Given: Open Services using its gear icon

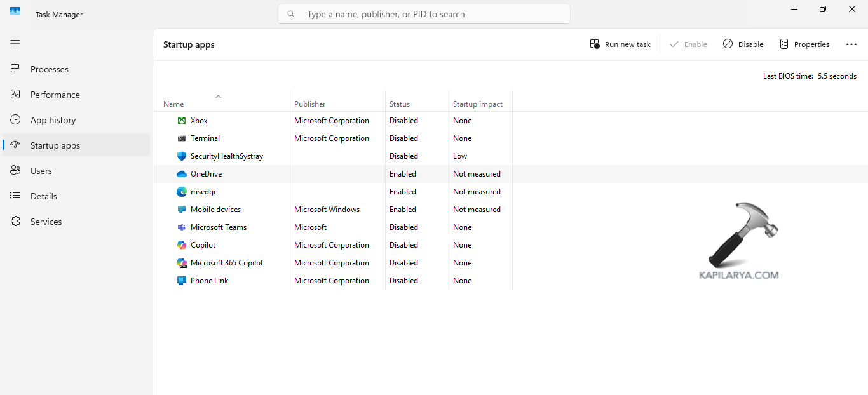Looking at the screenshot, I should coord(15,221).
